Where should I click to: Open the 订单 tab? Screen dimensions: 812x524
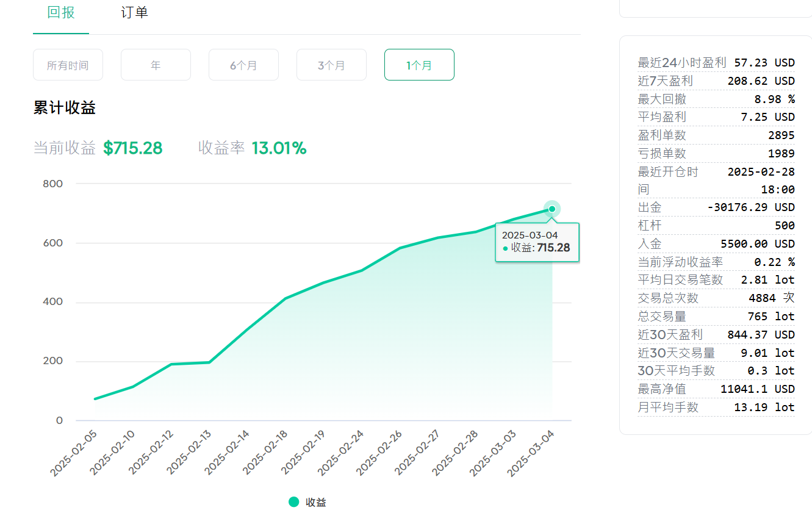tap(134, 13)
